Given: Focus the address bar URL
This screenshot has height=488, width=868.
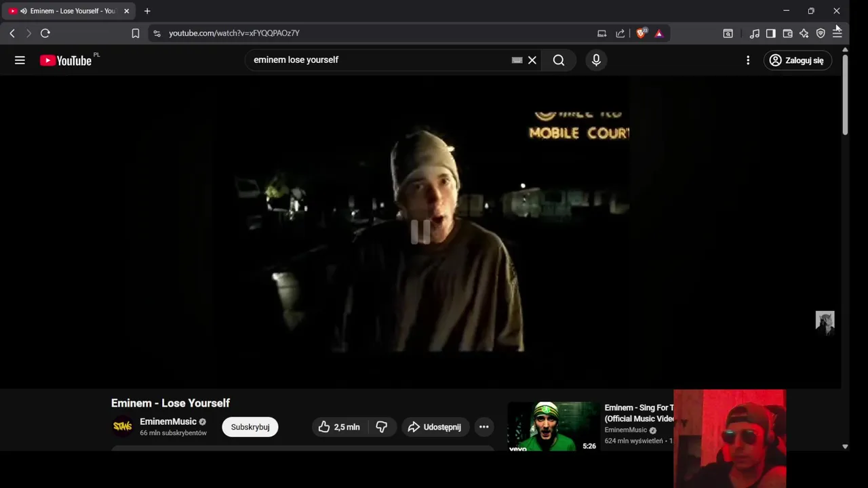Looking at the screenshot, I should (234, 33).
